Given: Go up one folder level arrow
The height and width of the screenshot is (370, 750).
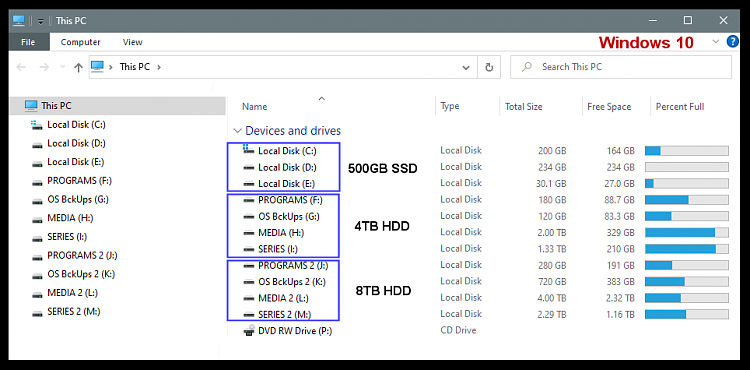Looking at the screenshot, I should click(x=78, y=67).
